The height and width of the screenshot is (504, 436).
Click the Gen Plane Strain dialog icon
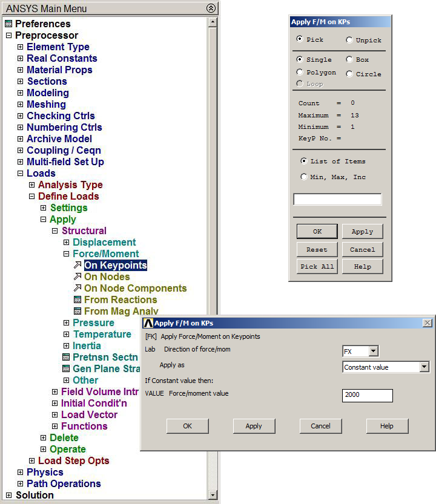[66, 369]
